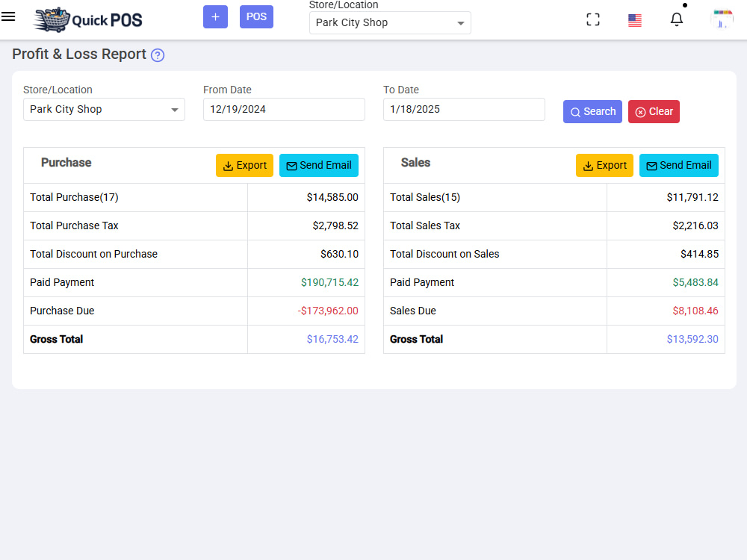747x560 pixels.
Task: Click the Sales section heading
Action: click(415, 163)
